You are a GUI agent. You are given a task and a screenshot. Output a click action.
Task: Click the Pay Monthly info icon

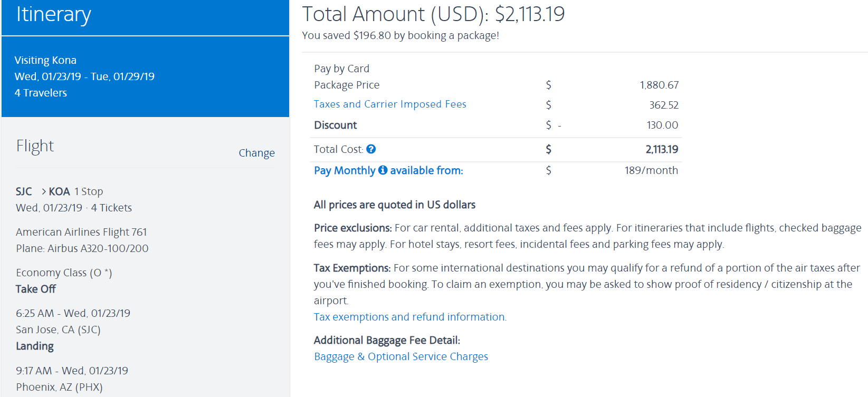(383, 170)
